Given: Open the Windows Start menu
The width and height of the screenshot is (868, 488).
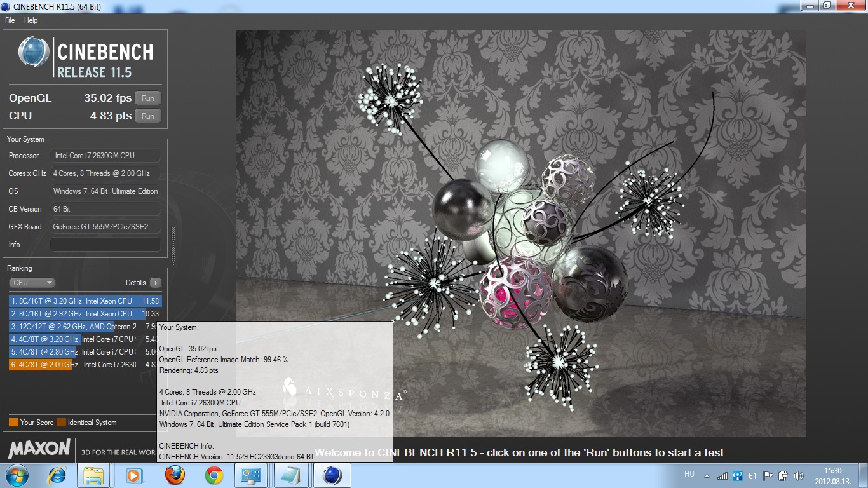Looking at the screenshot, I should point(16,475).
